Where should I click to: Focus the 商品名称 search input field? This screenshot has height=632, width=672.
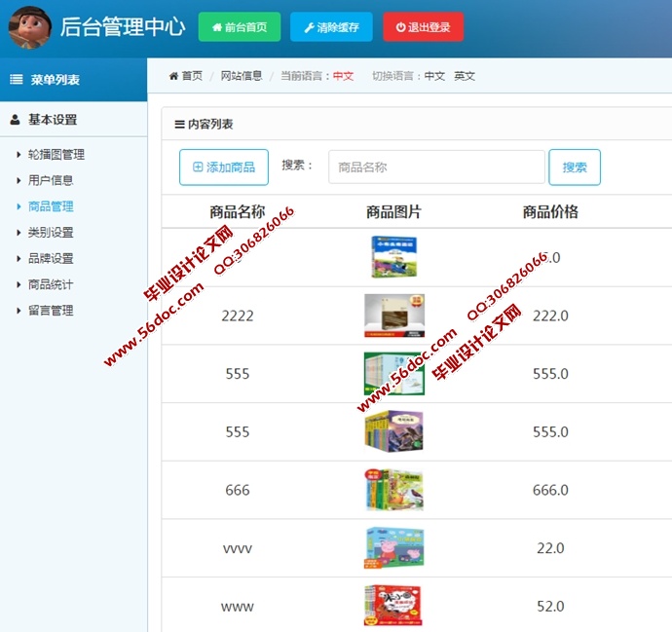pos(436,167)
